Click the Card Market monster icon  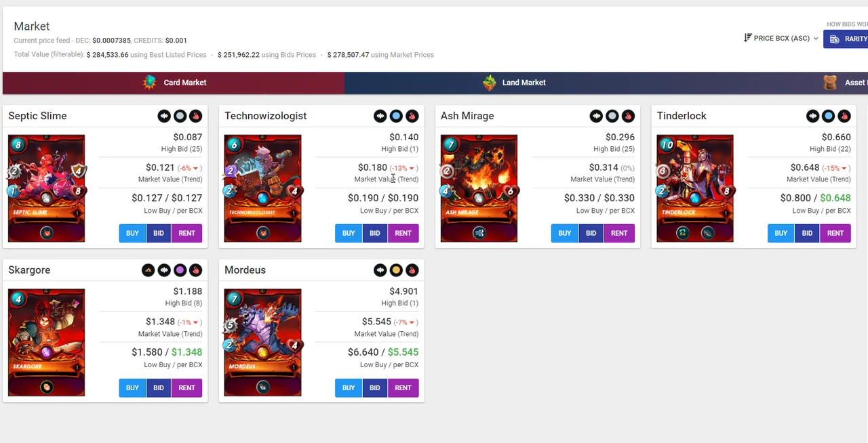150,83
